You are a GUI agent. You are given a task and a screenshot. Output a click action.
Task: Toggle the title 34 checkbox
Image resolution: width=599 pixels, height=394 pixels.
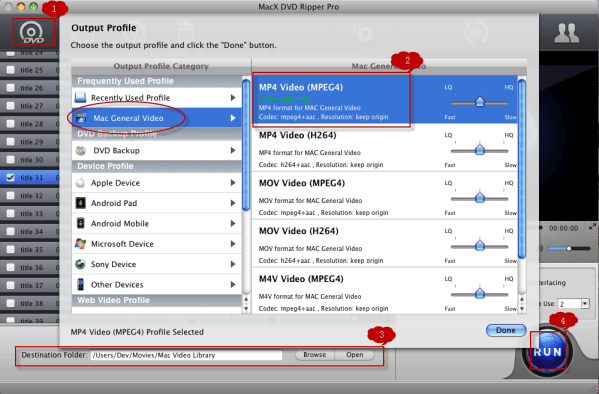[x=11, y=232]
